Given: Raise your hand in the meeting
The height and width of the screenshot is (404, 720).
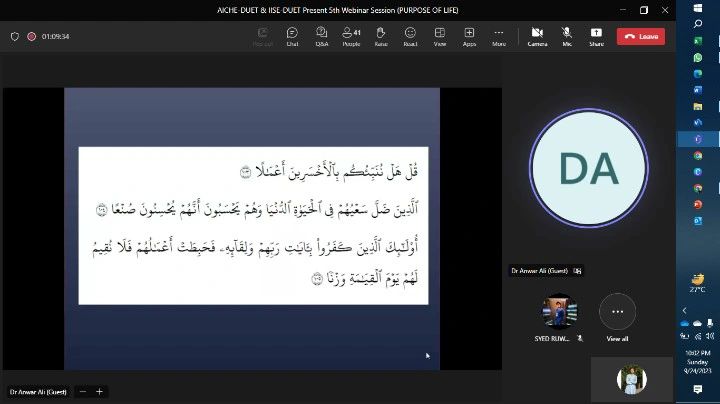Looking at the screenshot, I should (x=381, y=36).
